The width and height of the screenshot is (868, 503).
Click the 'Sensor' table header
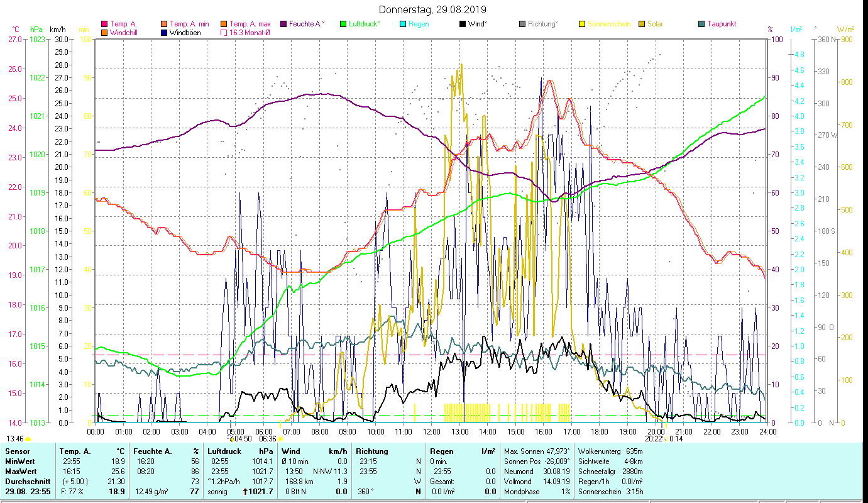click(x=16, y=451)
